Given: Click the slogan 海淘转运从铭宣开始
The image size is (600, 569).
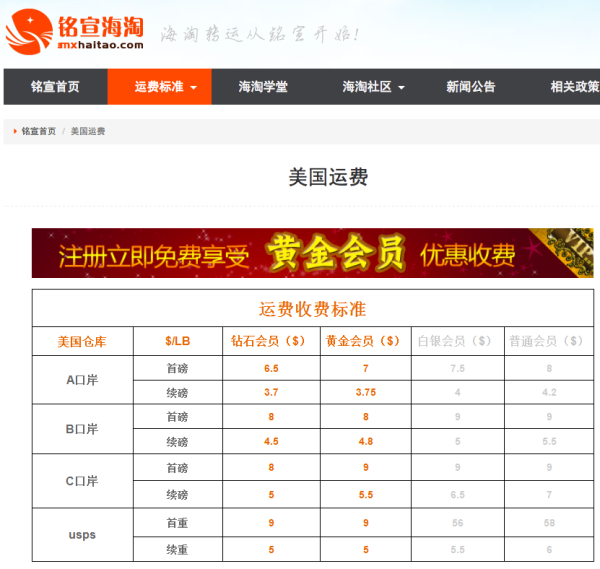Looking at the screenshot, I should point(260,34).
